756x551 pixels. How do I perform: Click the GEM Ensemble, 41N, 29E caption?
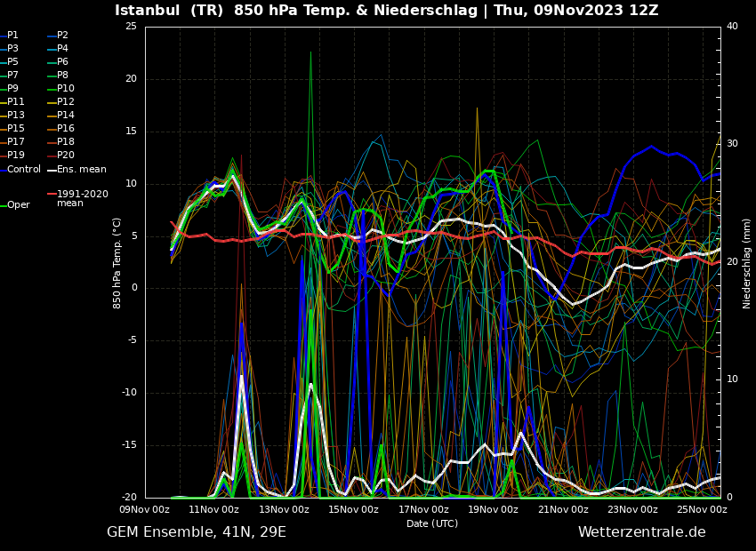pyautogui.click(x=197, y=532)
